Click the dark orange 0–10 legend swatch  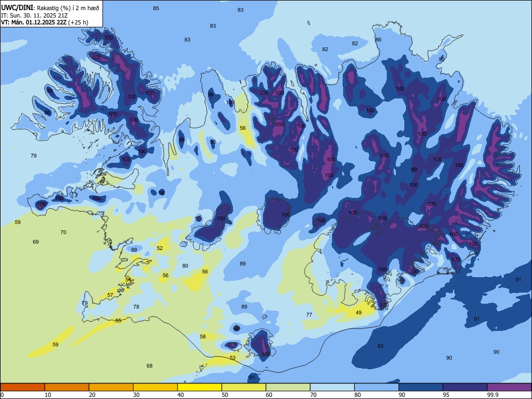pyautogui.click(x=22, y=387)
